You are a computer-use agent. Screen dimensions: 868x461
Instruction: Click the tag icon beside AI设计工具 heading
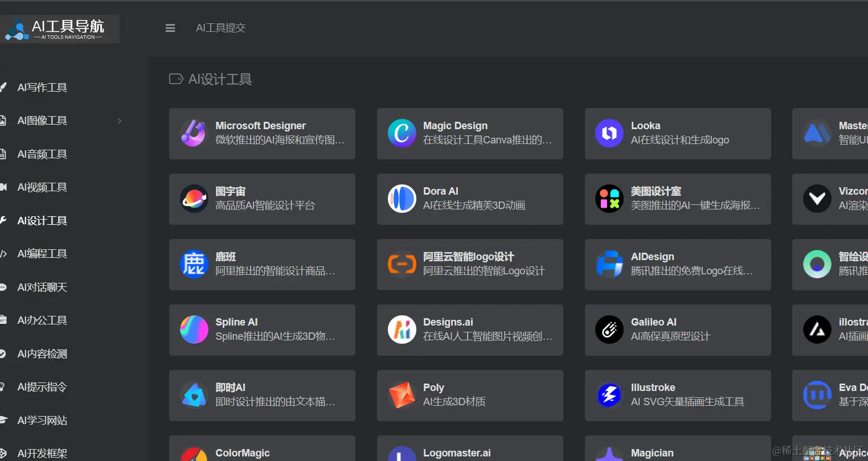(176, 79)
